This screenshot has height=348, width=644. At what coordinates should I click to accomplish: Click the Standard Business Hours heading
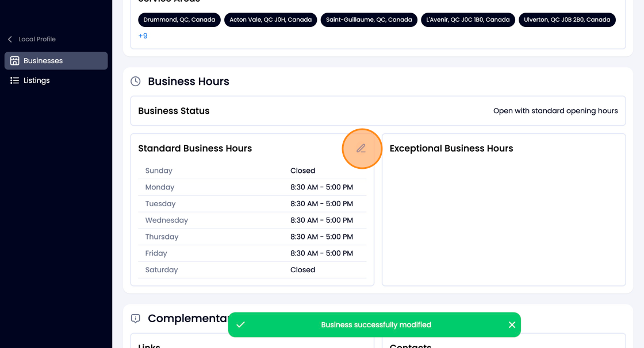coord(195,149)
